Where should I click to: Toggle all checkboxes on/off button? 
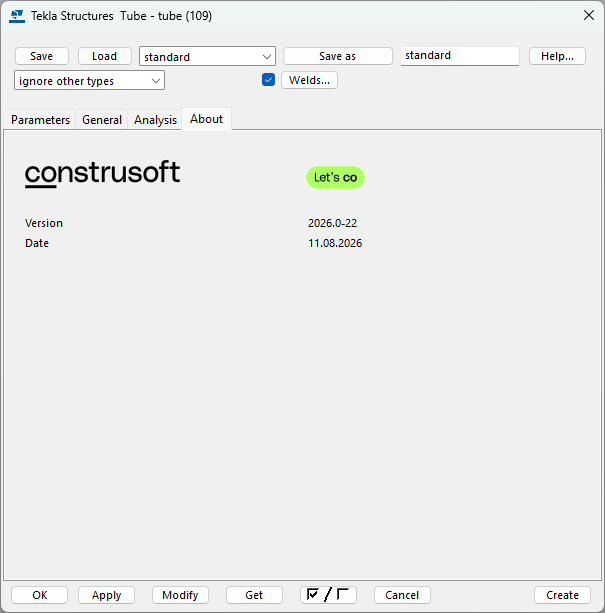(328, 595)
